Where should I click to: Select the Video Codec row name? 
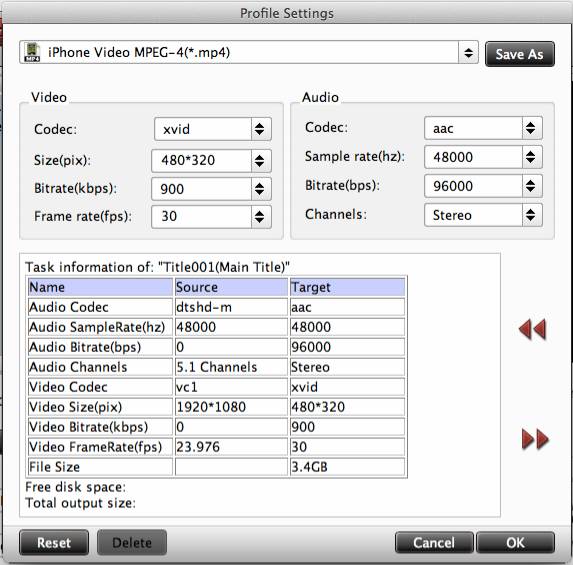click(x=100, y=387)
